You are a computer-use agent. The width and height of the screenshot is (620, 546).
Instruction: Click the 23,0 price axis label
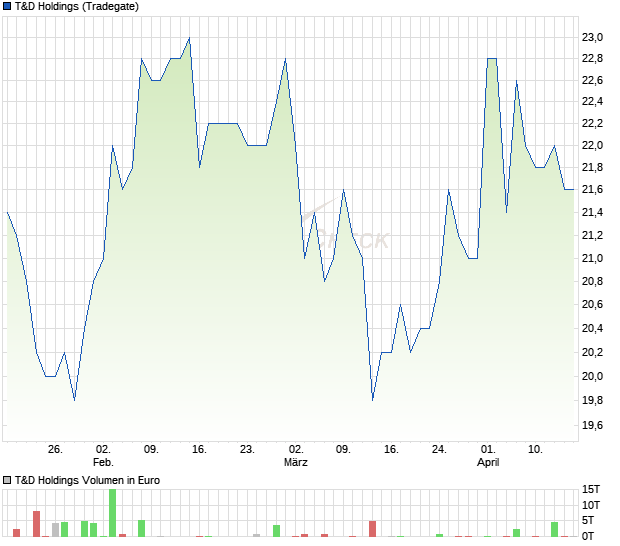[592, 38]
